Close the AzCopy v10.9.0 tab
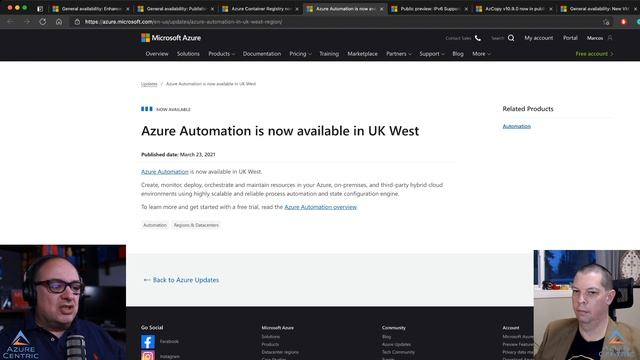The image size is (640, 360). [550, 9]
